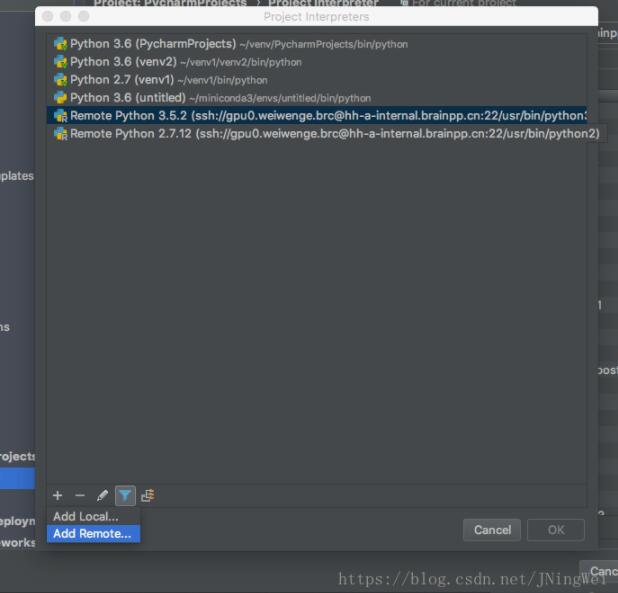Click the Show interpreter paths tree icon

pos(148,495)
